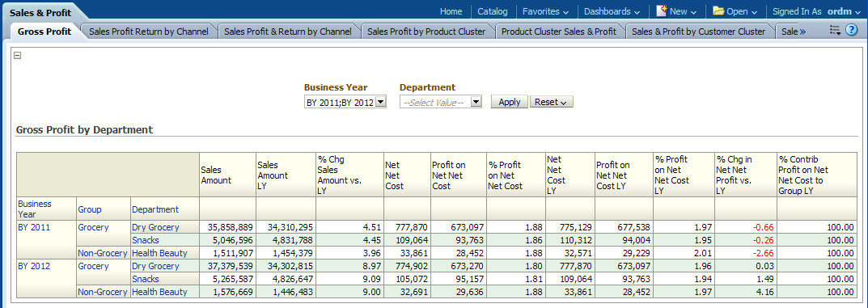Open the Business Year dropdown

click(x=380, y=102)
